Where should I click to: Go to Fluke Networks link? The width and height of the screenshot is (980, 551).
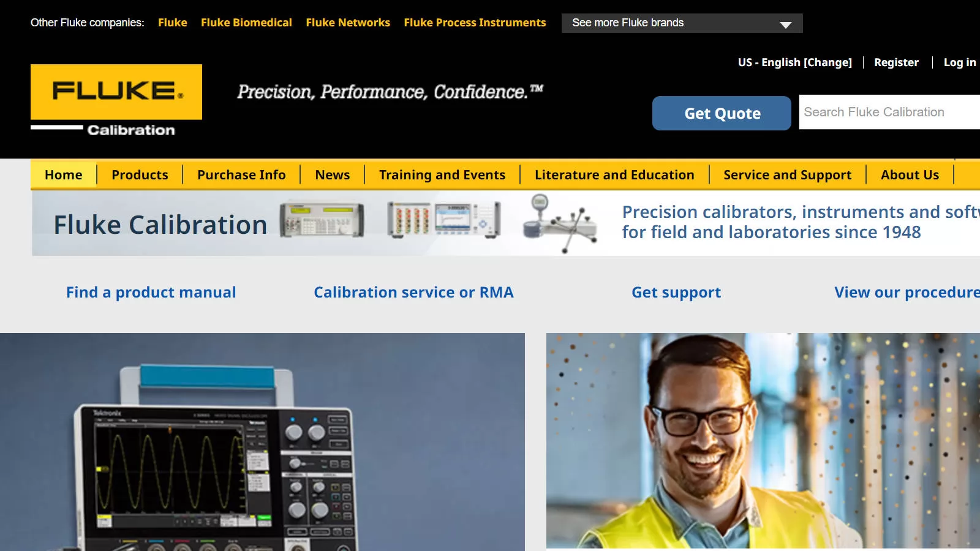pyautogui.click(x=348, y=23)
